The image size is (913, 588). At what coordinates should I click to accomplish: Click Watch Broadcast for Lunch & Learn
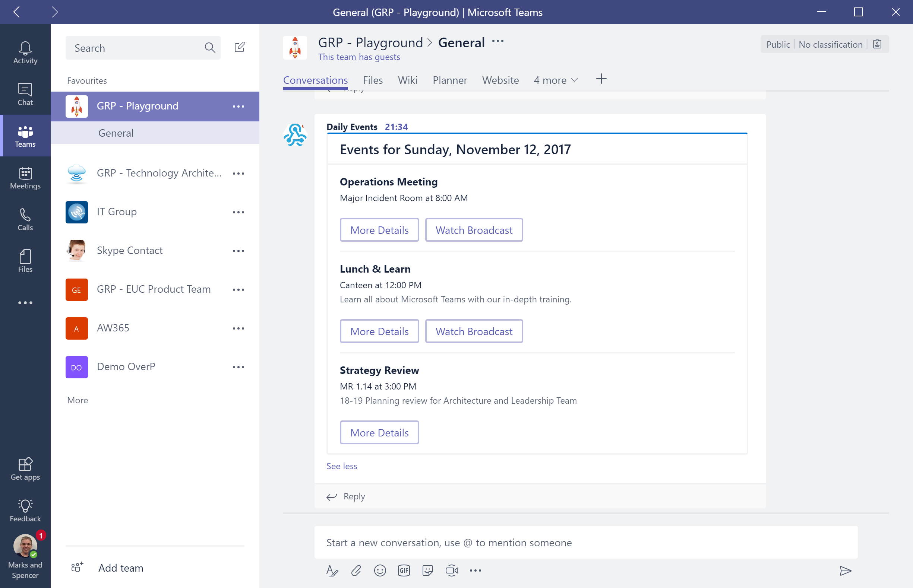click(x=474, y=331)
